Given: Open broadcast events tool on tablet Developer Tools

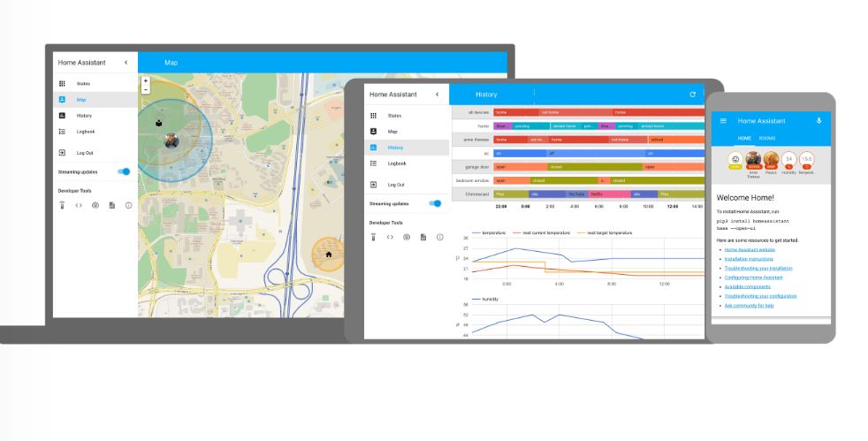Looking at the screenshot, I should [x=407, y=238].
